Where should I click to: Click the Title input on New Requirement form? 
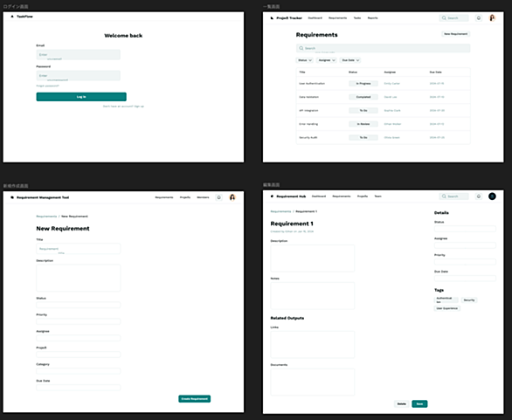pos(79,249)
